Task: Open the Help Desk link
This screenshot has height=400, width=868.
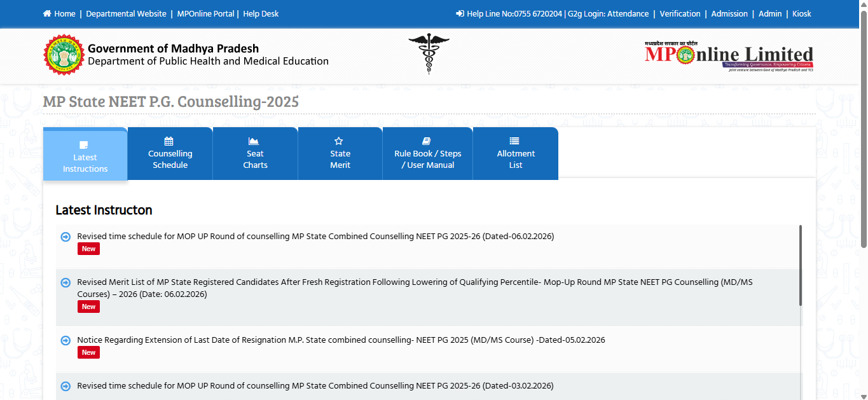Action: (261, 13)
